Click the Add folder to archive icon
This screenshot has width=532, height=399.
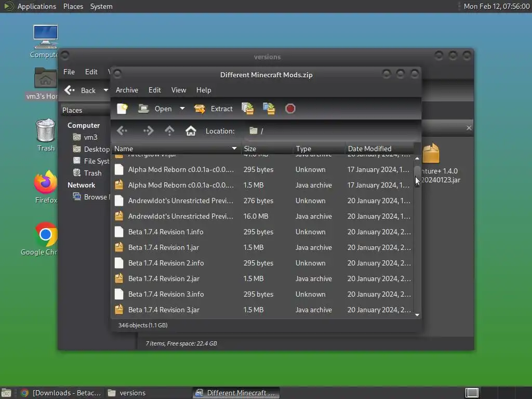point(269,109)
